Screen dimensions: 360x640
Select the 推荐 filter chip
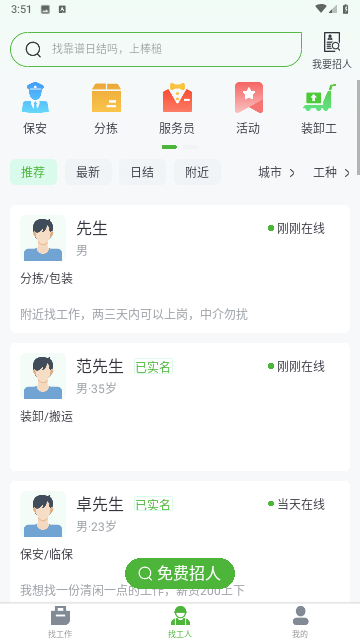pos(33,172)
